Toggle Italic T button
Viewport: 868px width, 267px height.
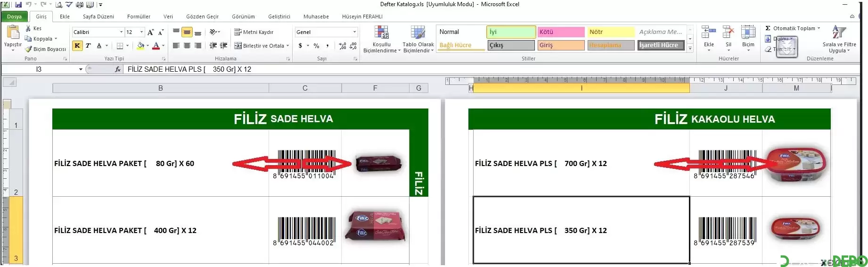click(x=88, y=46)
